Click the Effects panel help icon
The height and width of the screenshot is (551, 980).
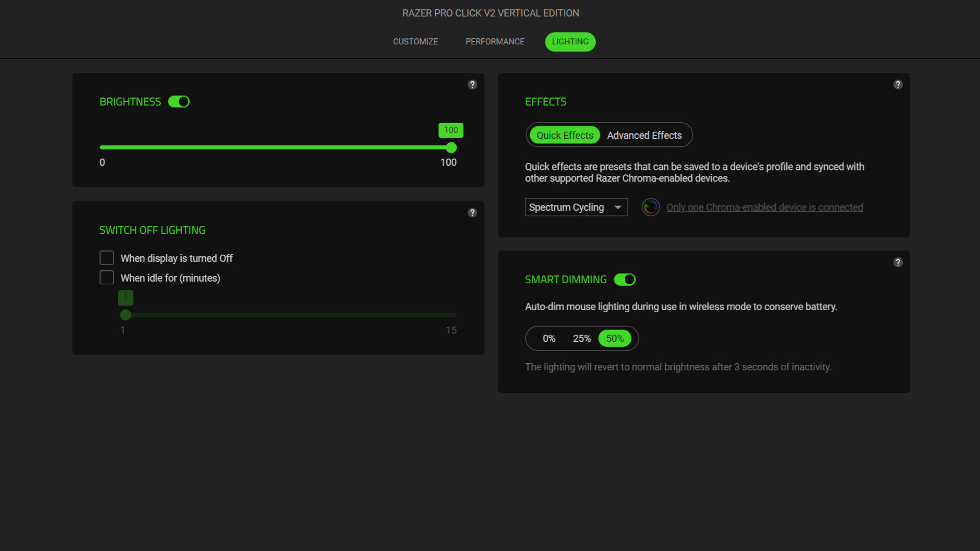(x=898, y=85)
